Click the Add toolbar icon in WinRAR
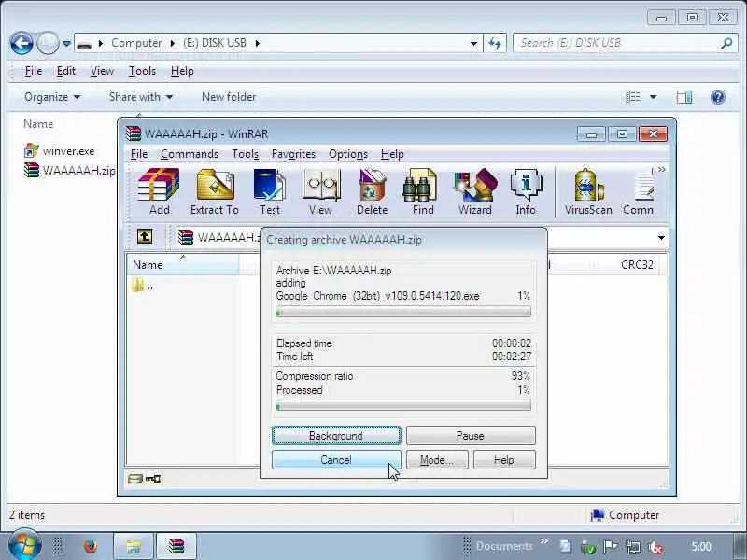Screen dimensions: 747x560 tap(159, 192)
